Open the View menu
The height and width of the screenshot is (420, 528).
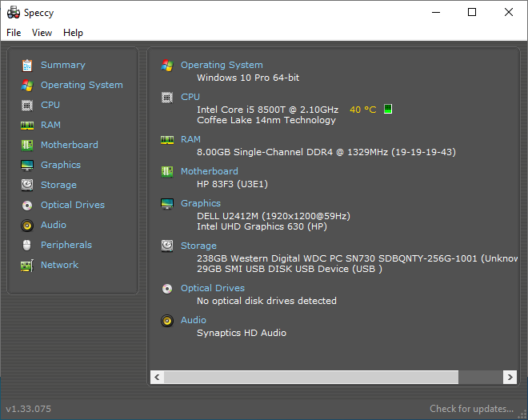point(42,33)
